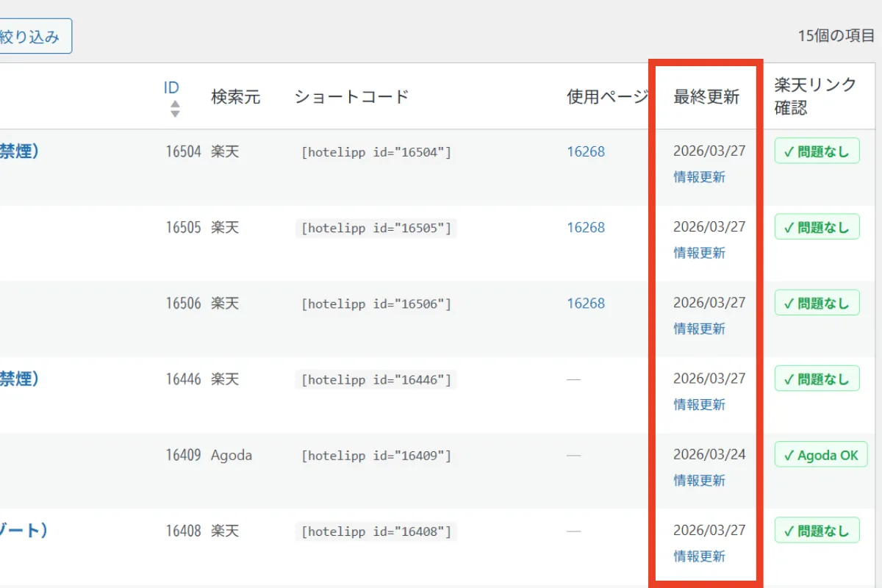Open the 使用ページ link for ID 16504
The height and width of the screenshot is (588, 882).
point(585,151)
